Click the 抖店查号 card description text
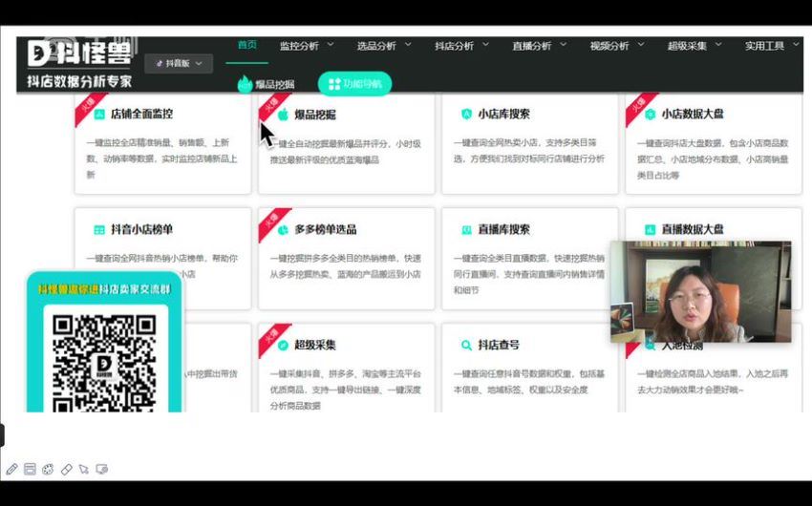This screenshot has height=506, width=812. click(529, 381)
